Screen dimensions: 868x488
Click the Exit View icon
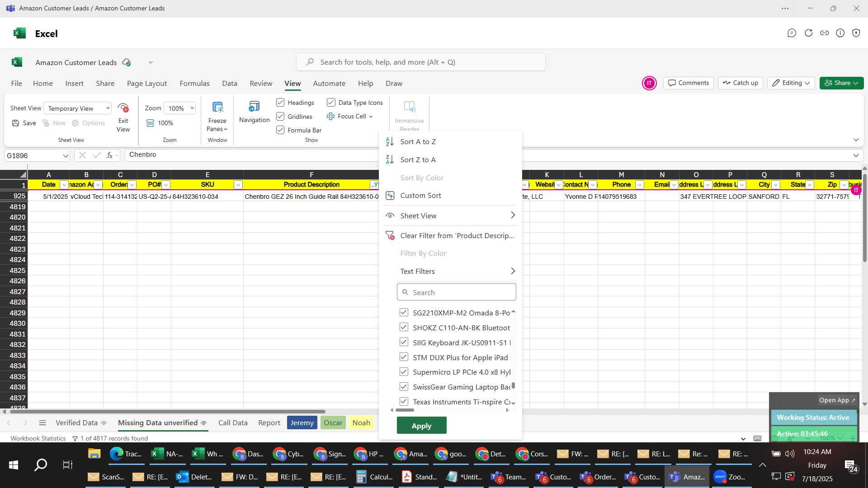point(123,108)
